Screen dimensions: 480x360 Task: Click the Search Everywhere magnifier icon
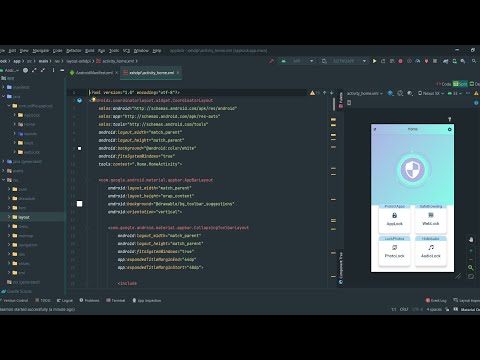(474, 61)
